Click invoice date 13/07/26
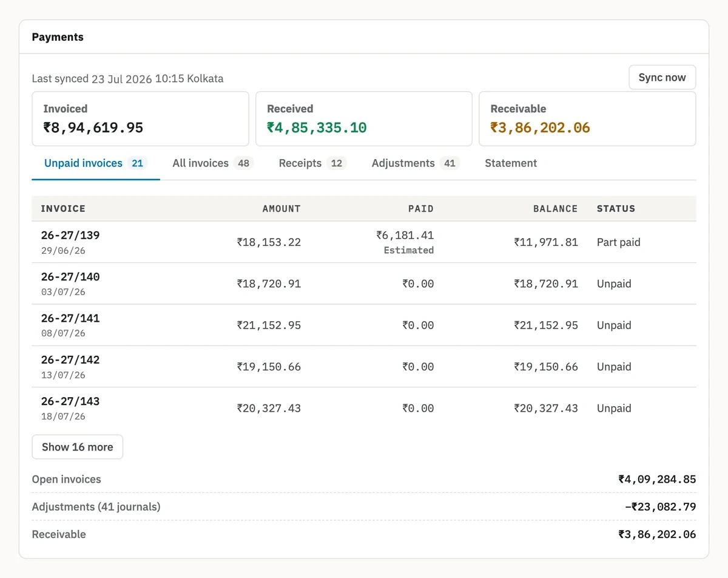 point(63,375)
